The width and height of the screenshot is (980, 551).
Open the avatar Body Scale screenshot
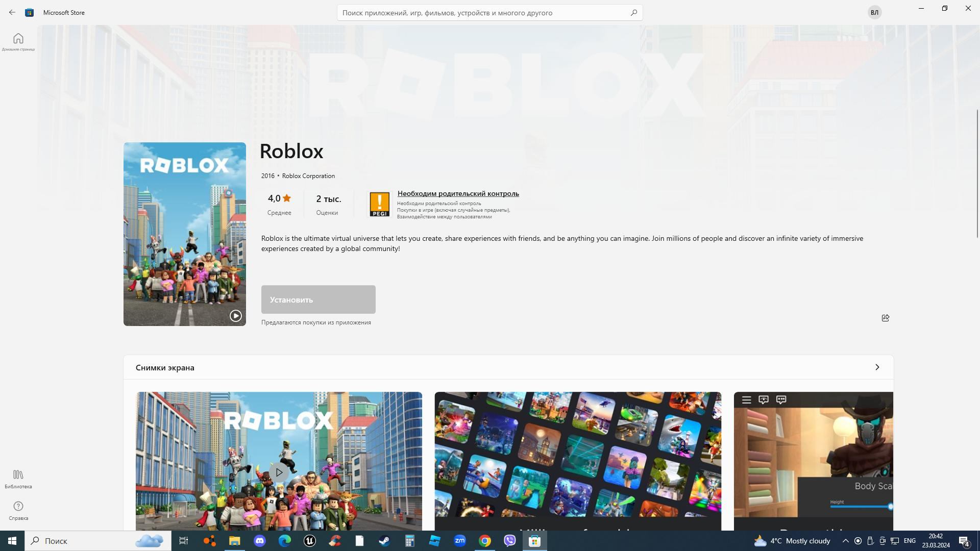[814, 461]
